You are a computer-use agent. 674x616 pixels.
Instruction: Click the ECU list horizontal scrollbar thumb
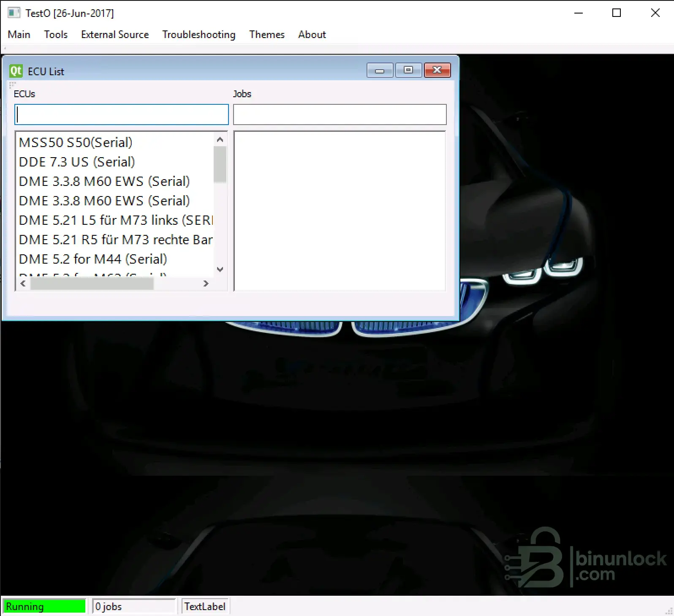pyautogui.click(x=92, y=283)
